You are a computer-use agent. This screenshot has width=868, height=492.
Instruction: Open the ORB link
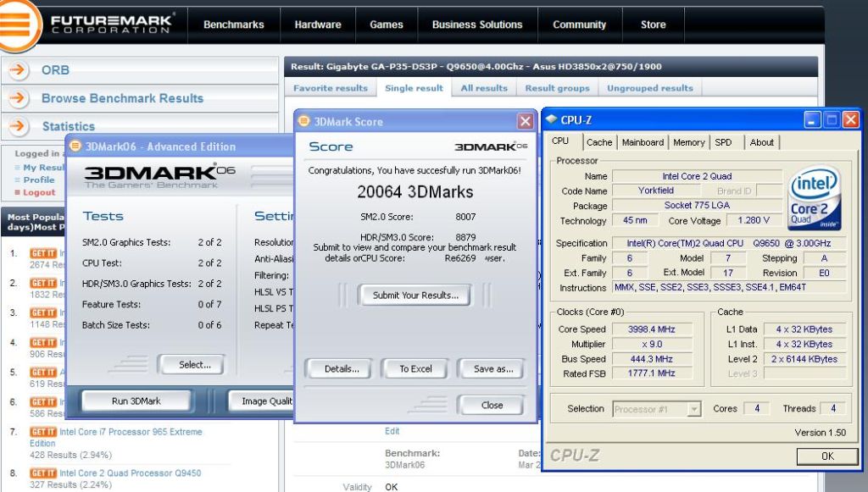pos(55,70)
